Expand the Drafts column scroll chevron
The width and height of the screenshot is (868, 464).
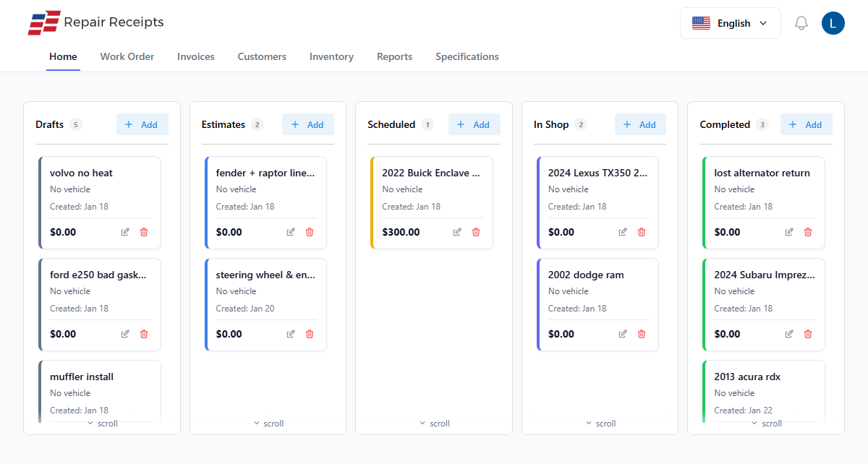click(x=101, y=423)
